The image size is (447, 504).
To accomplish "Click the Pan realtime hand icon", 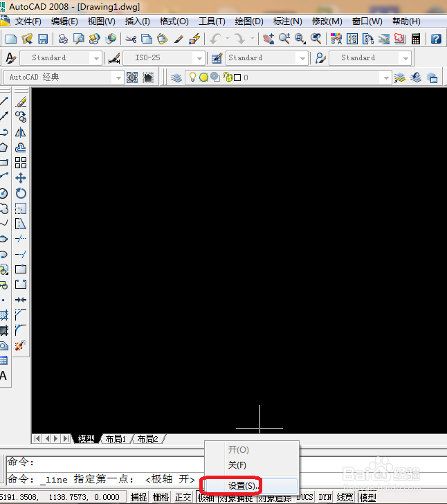I will coord(268,39).
